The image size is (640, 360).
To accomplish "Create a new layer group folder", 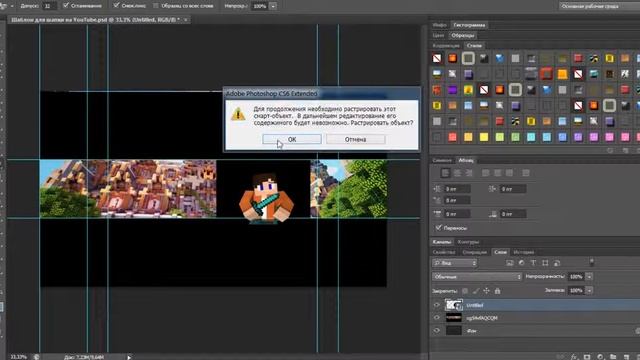I will (613, 357).
